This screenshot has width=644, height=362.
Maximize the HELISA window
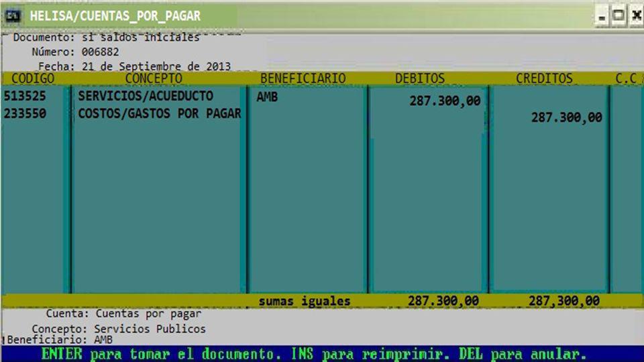[x=619, y=16]
